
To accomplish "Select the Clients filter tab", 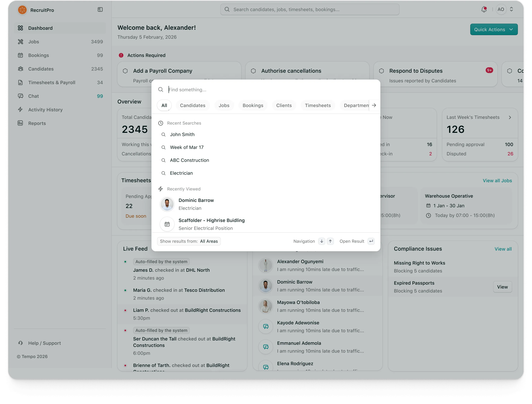I will click(284, 105).
